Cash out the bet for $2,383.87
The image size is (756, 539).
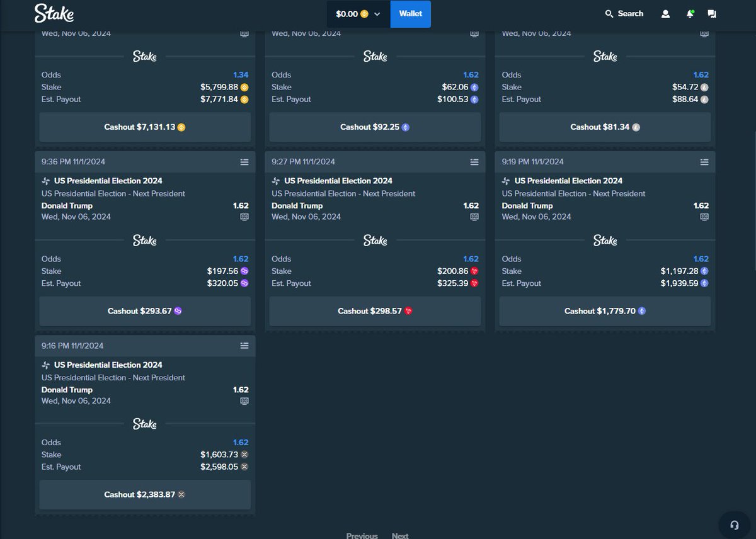[x=145, y=495]
